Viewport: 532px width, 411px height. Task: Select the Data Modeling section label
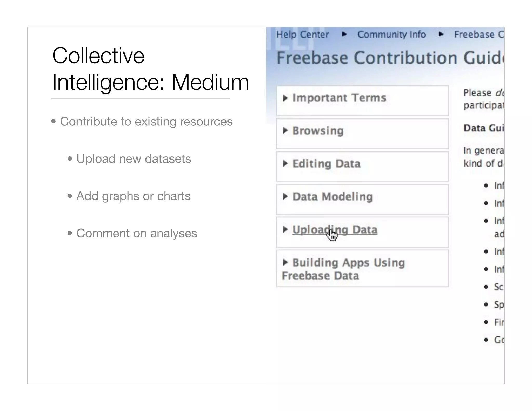tap(332, 197)
